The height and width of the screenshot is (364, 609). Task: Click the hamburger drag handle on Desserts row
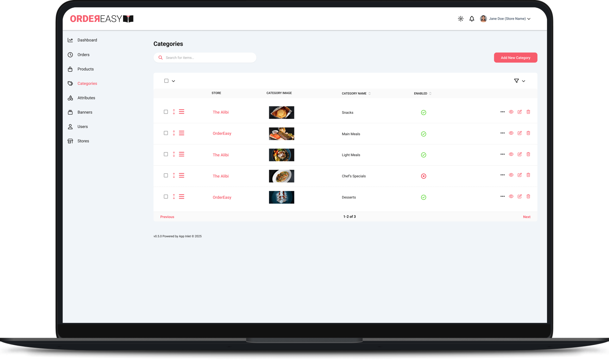point(182,197)
